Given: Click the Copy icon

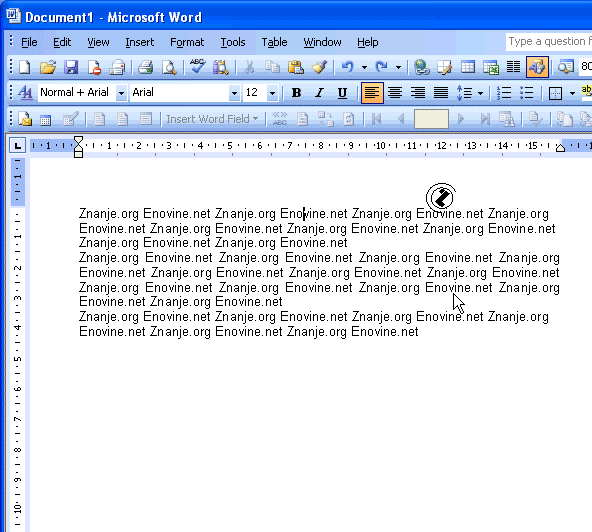Looking at the screenshot, I should click(x=272, y=68).
